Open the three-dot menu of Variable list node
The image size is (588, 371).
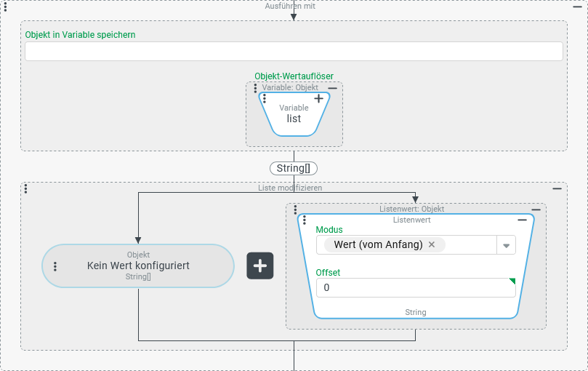click(x=264, y=98)
